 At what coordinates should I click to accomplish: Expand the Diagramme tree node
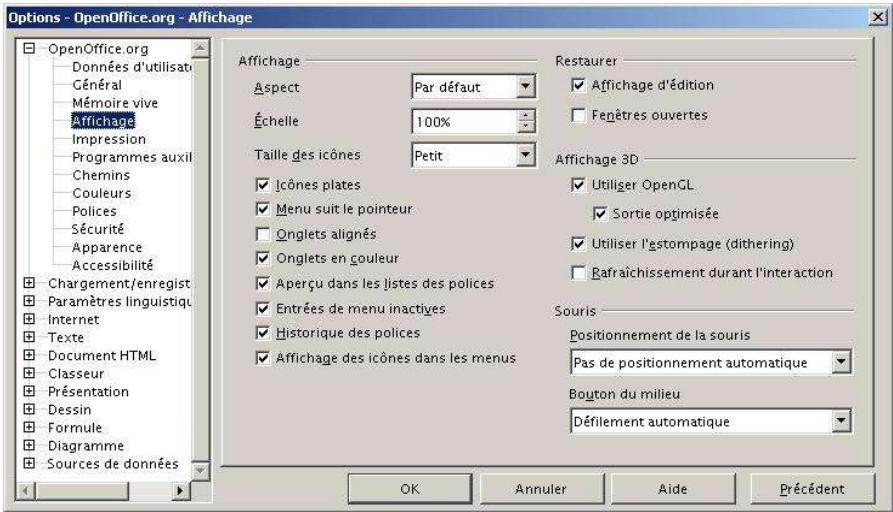click(x=29, y=445)
